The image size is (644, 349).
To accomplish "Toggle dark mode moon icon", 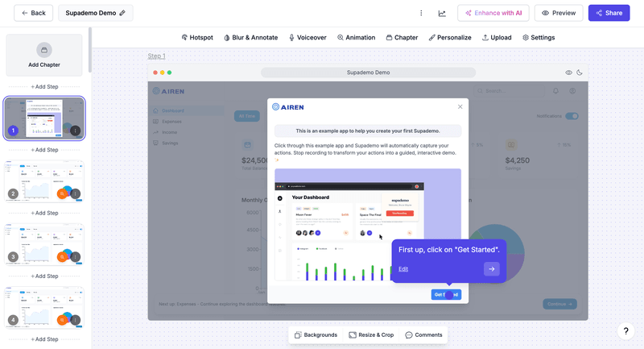I will click(580, 73).
